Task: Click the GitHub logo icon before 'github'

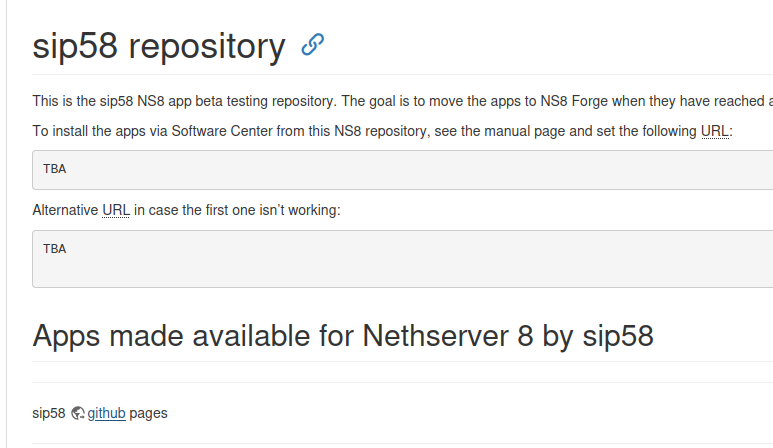Action: (78, 413)
